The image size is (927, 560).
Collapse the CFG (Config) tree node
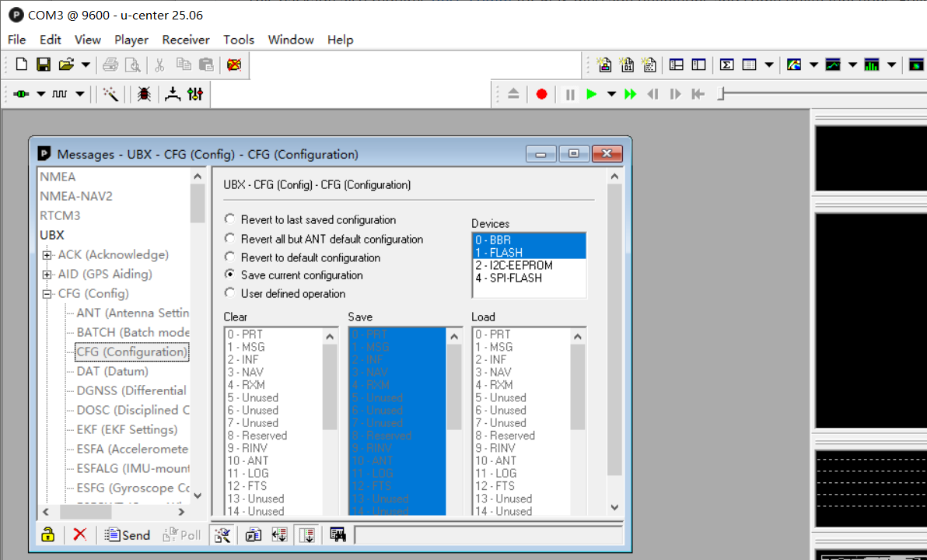[47, 295]
